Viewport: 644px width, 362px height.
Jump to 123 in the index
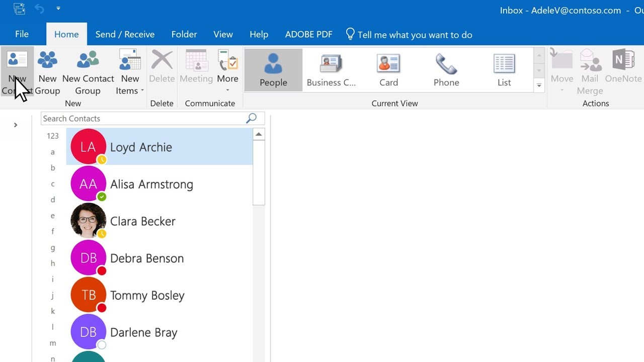pyautogui.click(x=53, y=136)
